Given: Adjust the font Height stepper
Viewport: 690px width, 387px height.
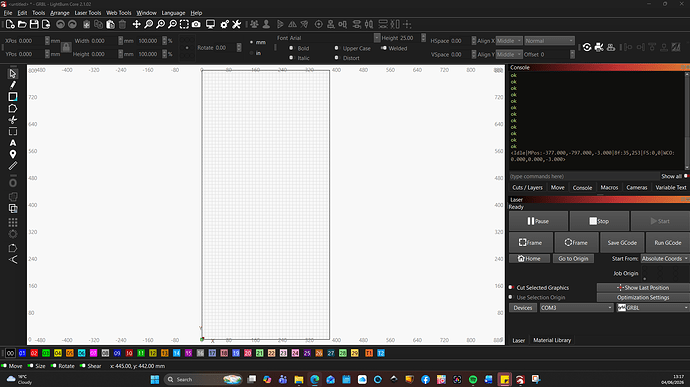Looking at the screenshot, I should (423, 38).
